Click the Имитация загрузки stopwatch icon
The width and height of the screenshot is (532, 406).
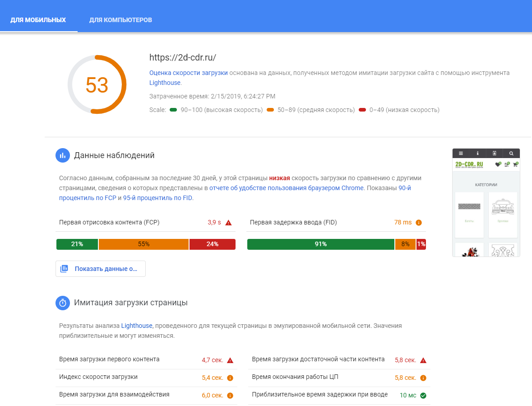(x=63, y=303)
